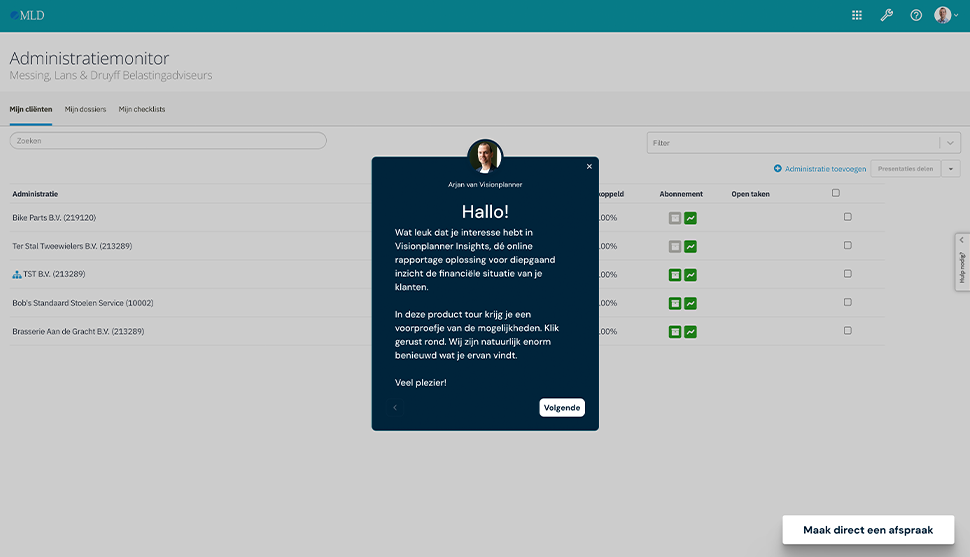Sort by Open taken column header
The width and height of the screenshot is (970, 557).
[x=750, y=194]
